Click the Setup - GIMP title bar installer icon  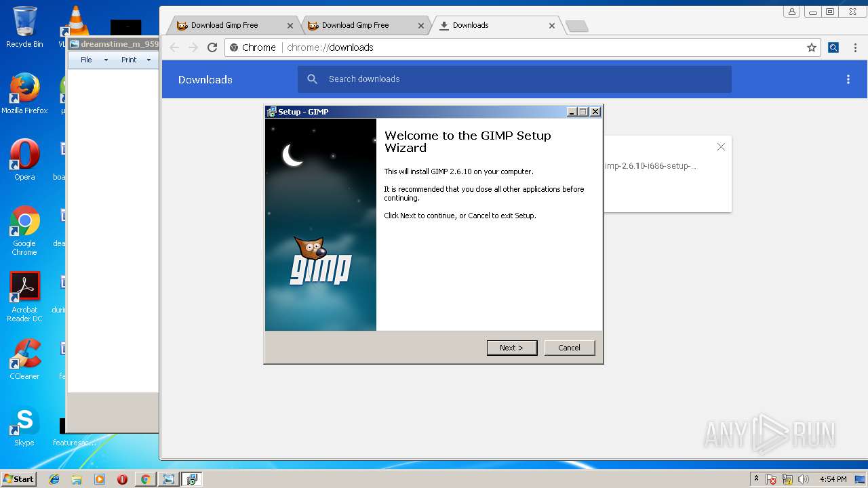click(271, 112)
